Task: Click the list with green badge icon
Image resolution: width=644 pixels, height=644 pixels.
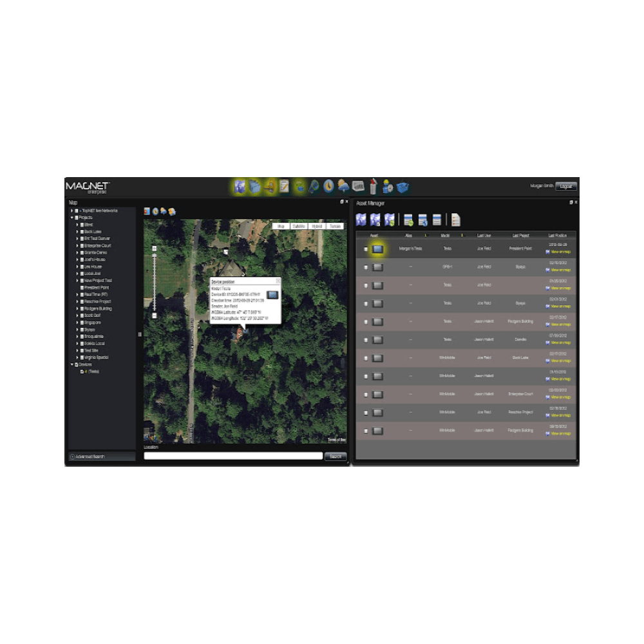Action: [408, 220]
